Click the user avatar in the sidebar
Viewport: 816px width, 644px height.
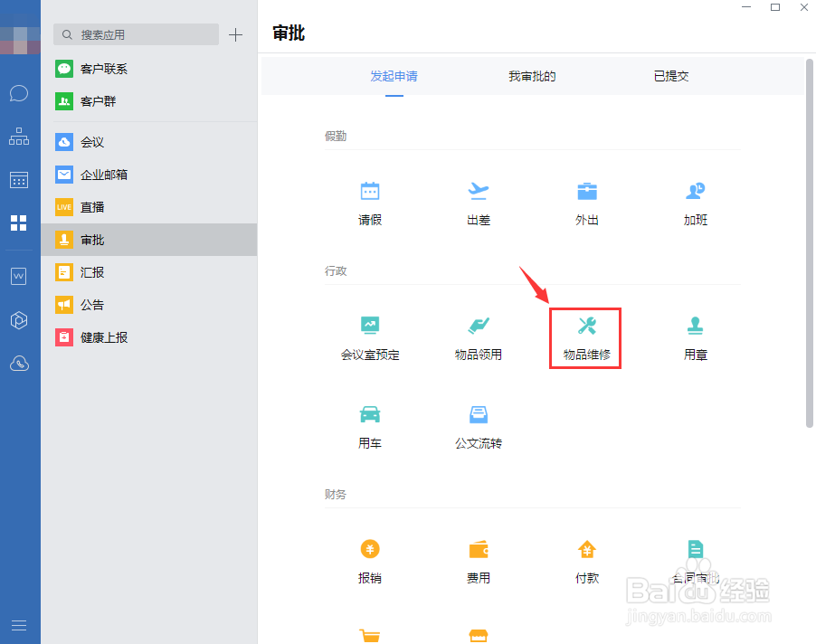point(20,41)
